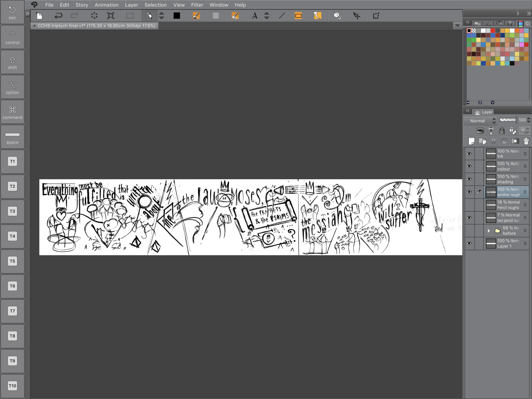Click the Snap to ruler toolbar icon
Viewport: 532px width, 399px height.
point(376,16)
